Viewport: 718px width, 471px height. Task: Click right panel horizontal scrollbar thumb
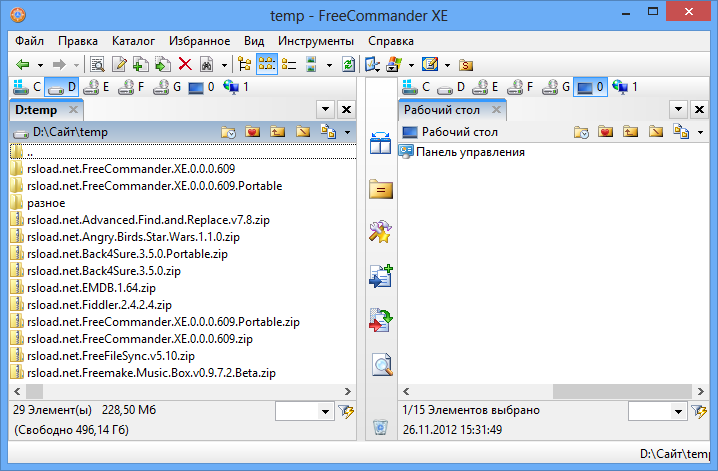click(x=622, y=391)
